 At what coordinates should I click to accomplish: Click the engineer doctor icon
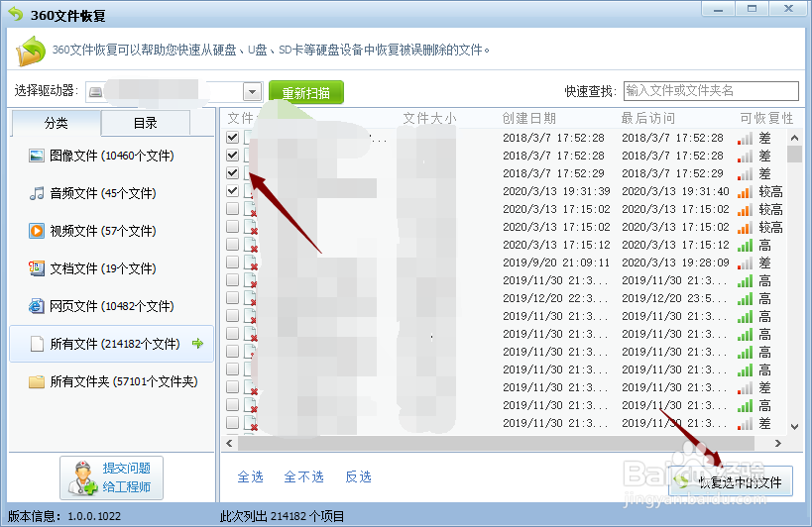click(82, 477)
